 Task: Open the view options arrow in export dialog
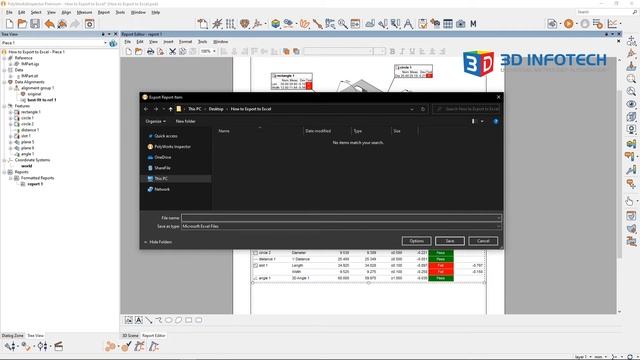[x=482, y=121]
